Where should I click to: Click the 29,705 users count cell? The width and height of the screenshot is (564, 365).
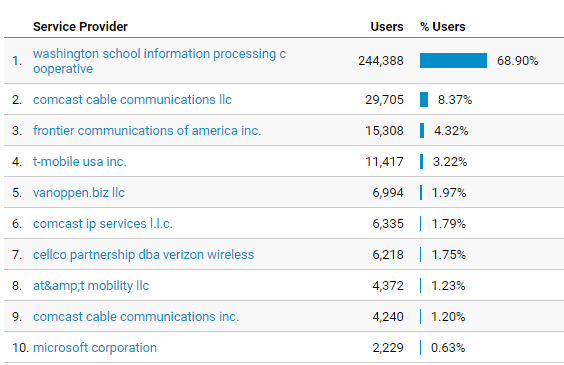point(385,100)
